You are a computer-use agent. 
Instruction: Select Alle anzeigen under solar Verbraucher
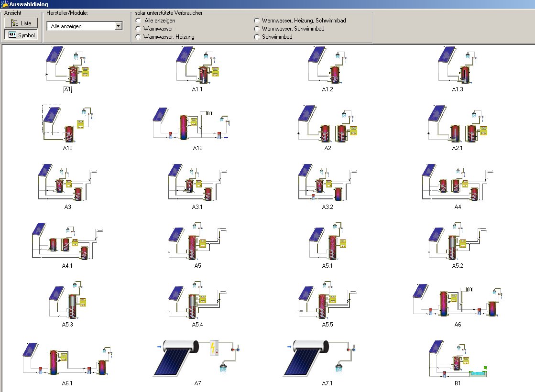(x=138, y=20)
